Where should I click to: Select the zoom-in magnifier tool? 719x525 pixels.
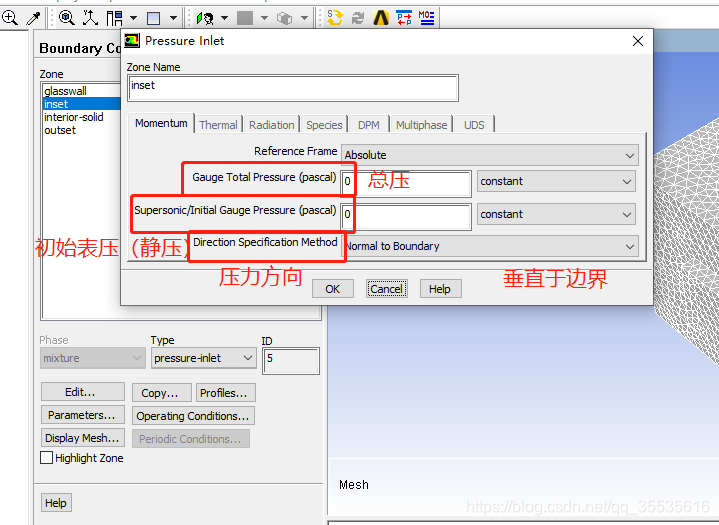point(10,18)
